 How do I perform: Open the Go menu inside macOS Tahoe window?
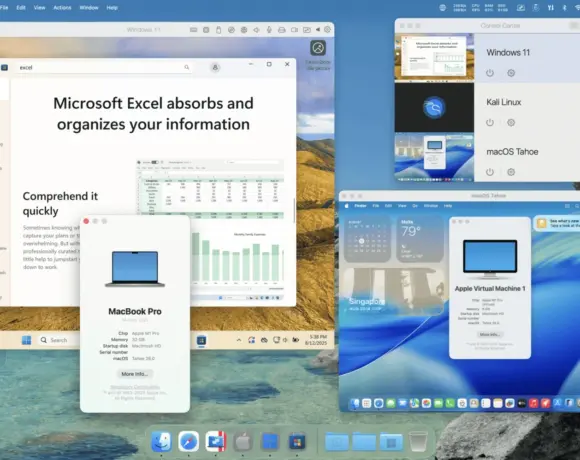415,206
